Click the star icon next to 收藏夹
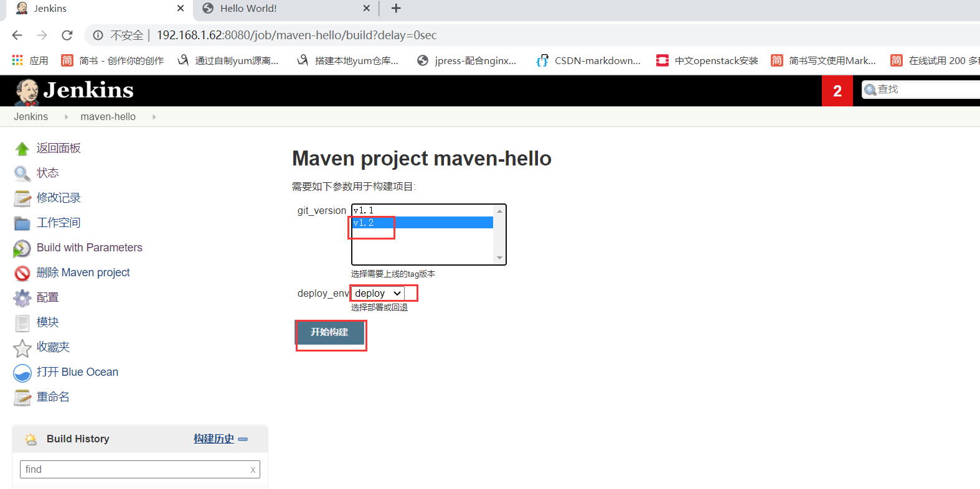Image resolution: width=980 pixels, height=489 pixels. pos(22,348)
